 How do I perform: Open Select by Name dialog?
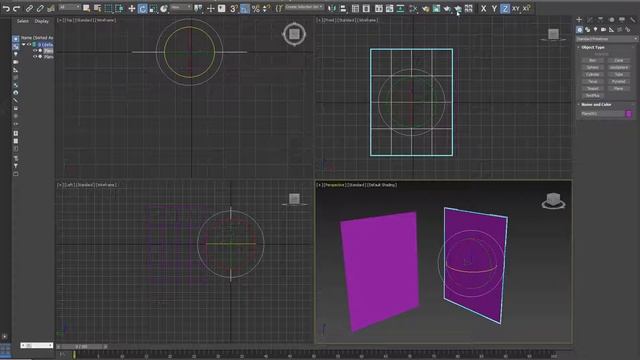click(x=97, y=9)
